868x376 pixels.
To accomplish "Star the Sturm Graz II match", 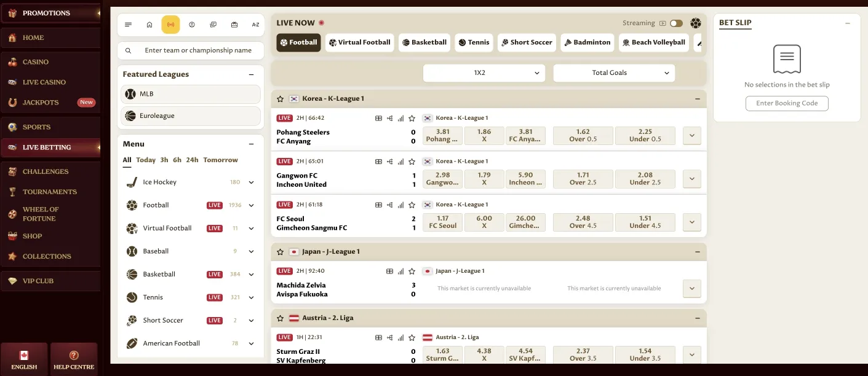I will 412,337.
